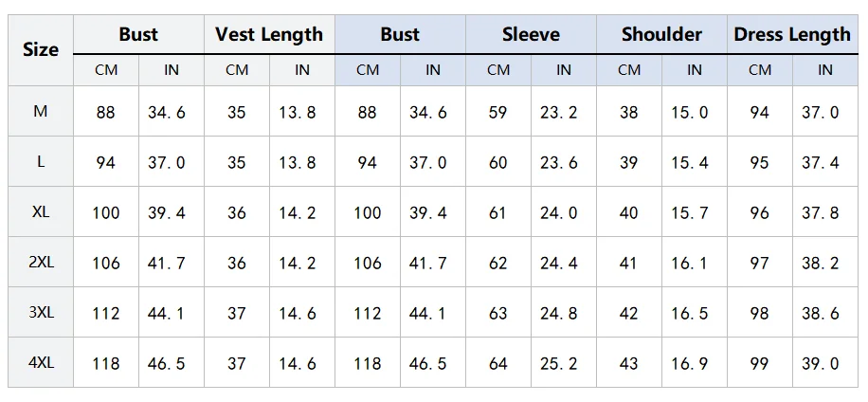Click the Vest Length header cell
The width and height of the screenshot is (868, 402).
pos(269,35)
